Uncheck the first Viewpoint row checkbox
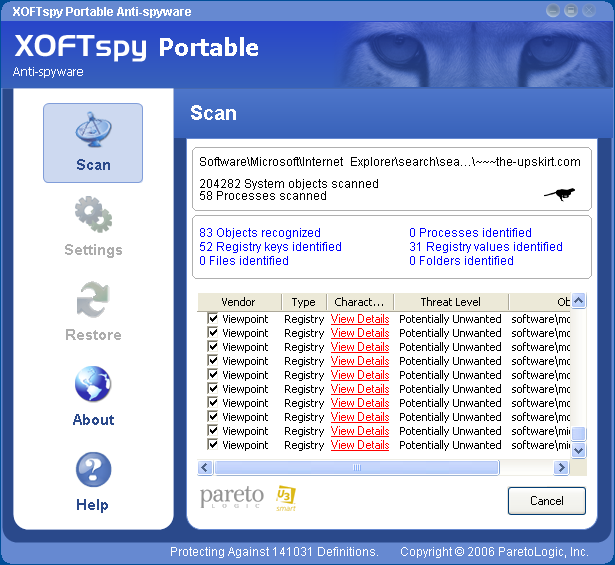This screenshot has height=565, width=615. click(213, 318)
